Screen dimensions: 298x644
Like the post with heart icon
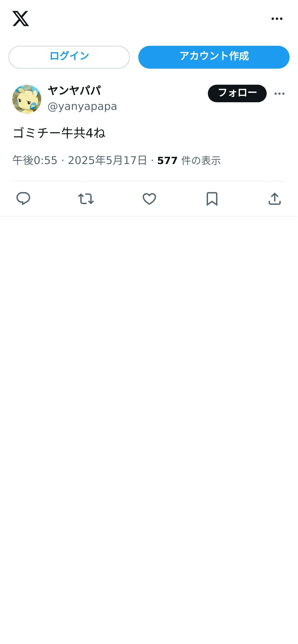149,199
